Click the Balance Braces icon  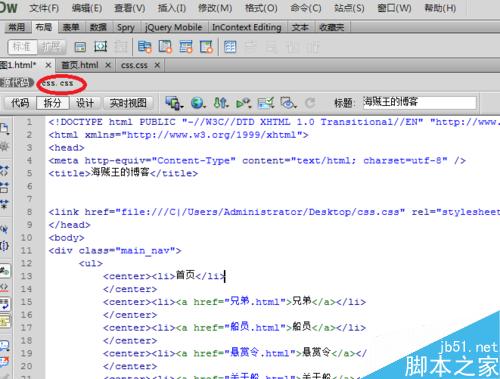[x=4, y=246]
